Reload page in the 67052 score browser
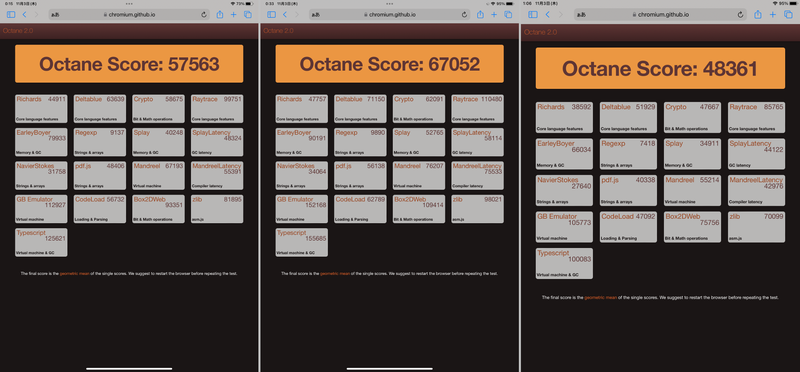The height and width of the screenshot is (372, 800). (464, 15)
